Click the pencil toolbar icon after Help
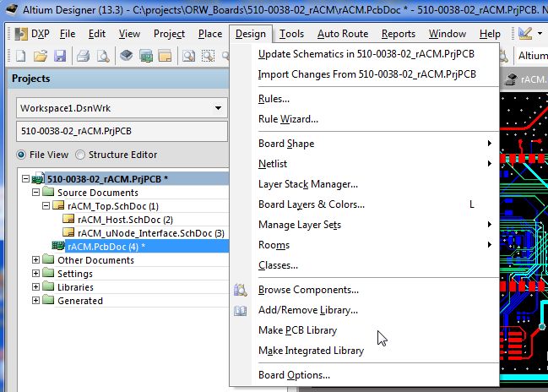This screenshot has height=392, width=548. pyautogui.click(x=525, y=34)
